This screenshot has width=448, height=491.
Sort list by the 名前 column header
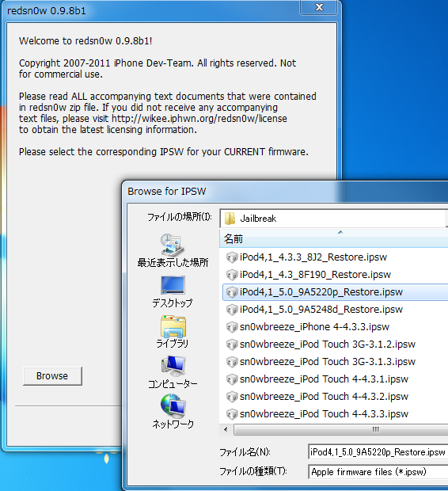click(334, 238)
